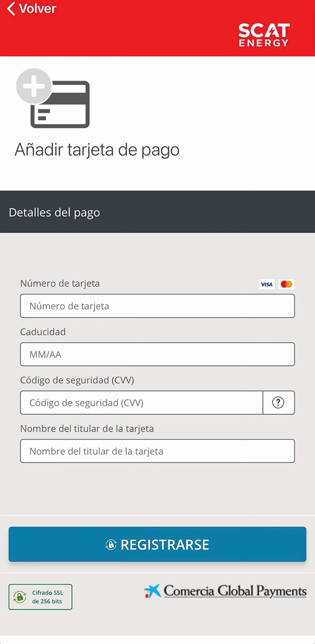
Task: Focus the Número de tarjeta field
Action: click(x=157, y=306)
